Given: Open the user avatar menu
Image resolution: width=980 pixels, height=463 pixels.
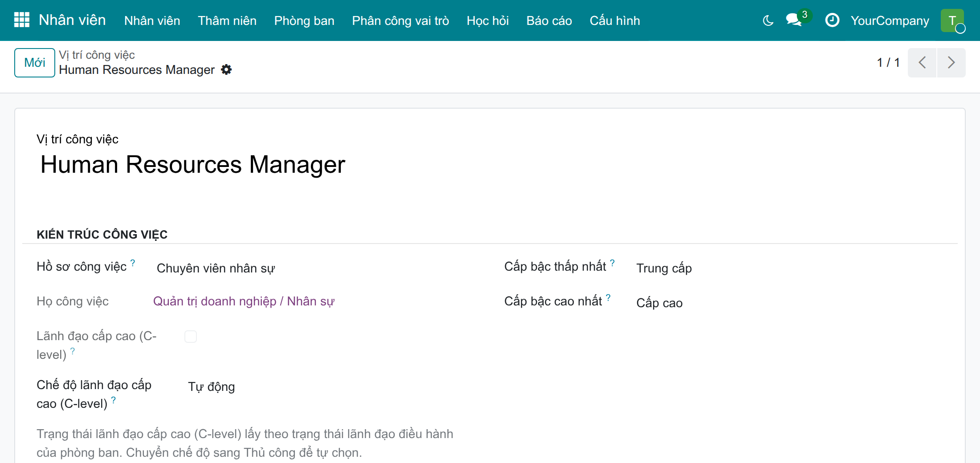Looking at the screenshot, I should click(x=952, y=20).
